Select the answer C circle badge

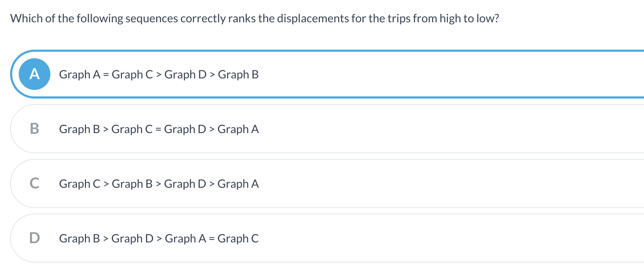tap(34, 183)
